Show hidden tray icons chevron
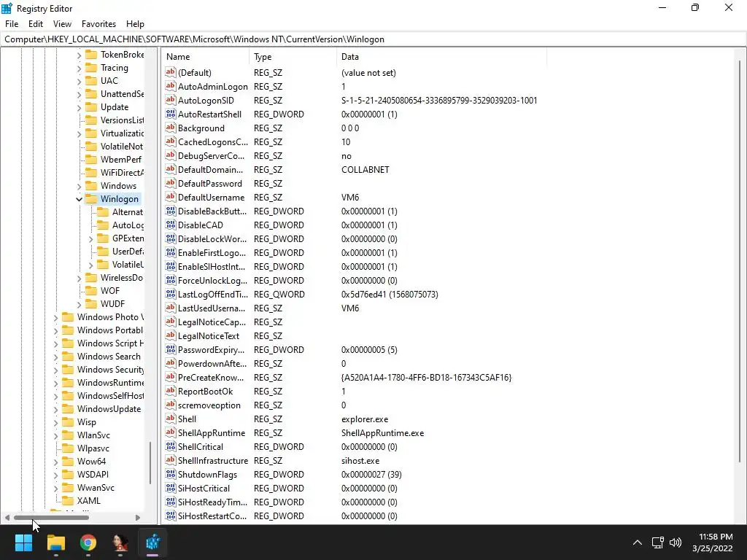Image resolution: width=747 pixels, height=560 pixels. coord(637,542)
